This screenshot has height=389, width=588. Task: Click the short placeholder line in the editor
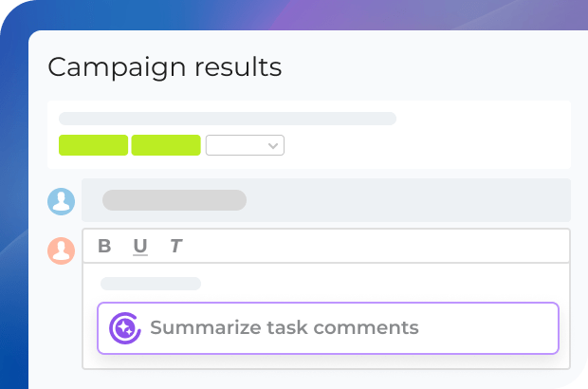pos(151,283)
